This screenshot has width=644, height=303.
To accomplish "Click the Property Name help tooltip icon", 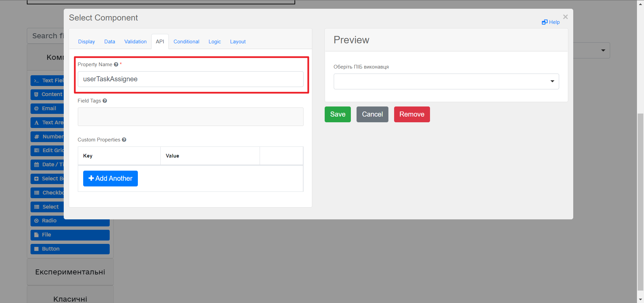I will 116,64.
